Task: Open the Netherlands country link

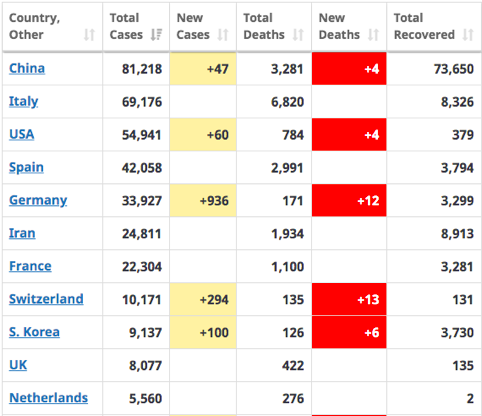Action: (x=49, y=398)
